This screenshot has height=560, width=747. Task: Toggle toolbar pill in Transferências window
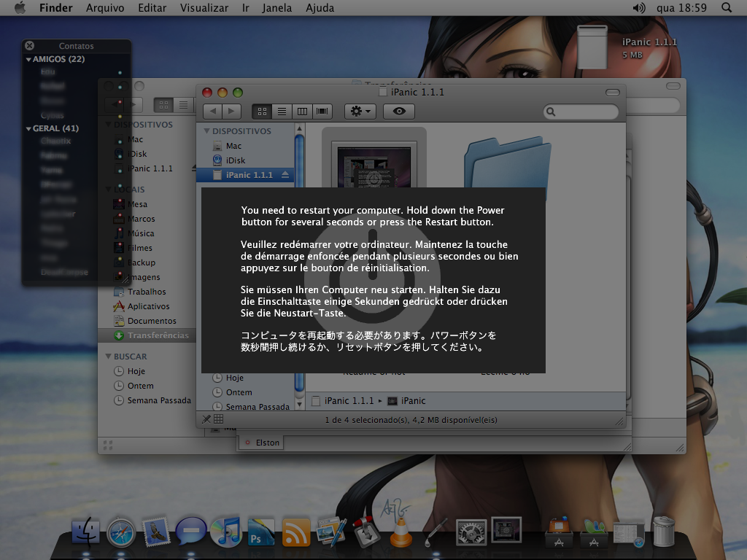[x=673, y=86]
